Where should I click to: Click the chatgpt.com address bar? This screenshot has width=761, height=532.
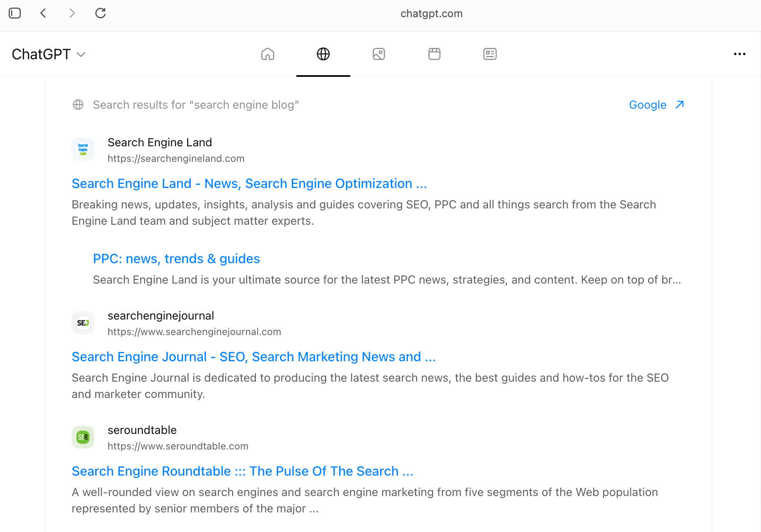click(x=431, y=13)
